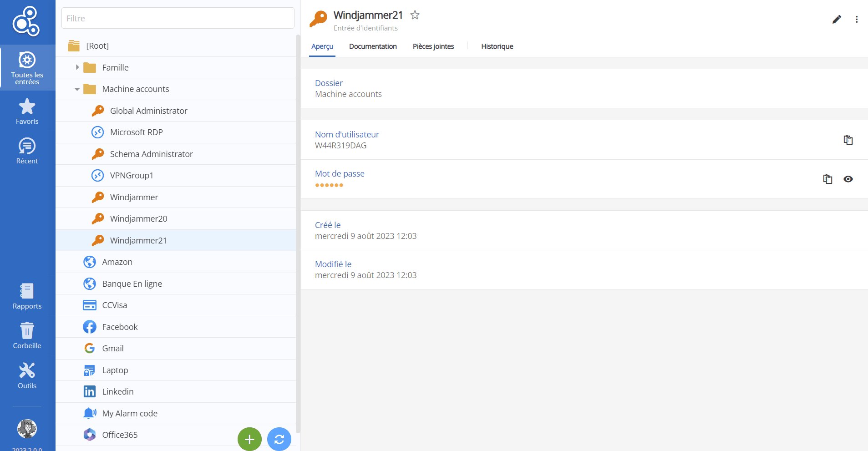This screenshot has width=868, height=451.
Task: Copy the username to clipboard
Action: (x=848, y=140)
